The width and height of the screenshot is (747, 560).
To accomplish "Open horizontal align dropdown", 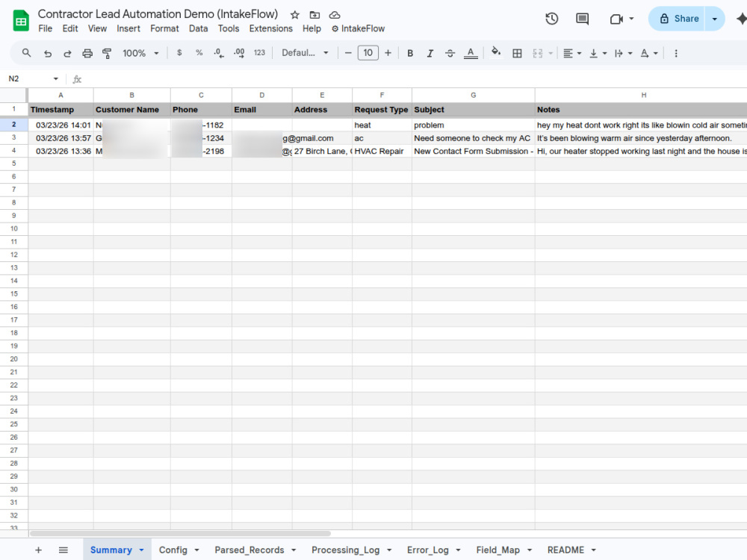I will pyautogui.click(x=572, y=53).
